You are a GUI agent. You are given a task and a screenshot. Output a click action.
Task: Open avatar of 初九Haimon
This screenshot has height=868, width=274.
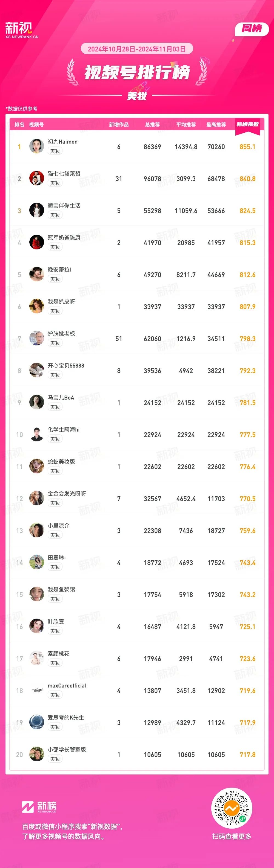(x=36, y=146)
